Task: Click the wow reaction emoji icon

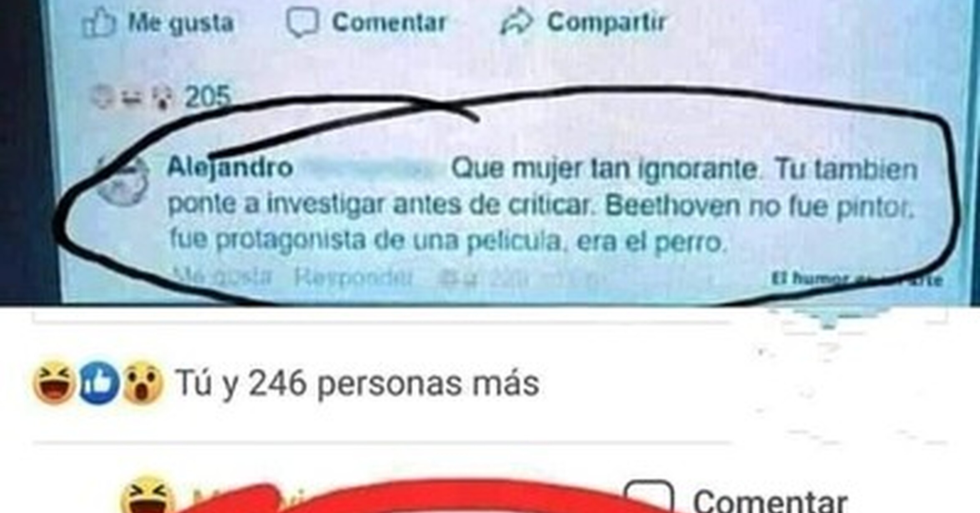Action: pos(143,383)
